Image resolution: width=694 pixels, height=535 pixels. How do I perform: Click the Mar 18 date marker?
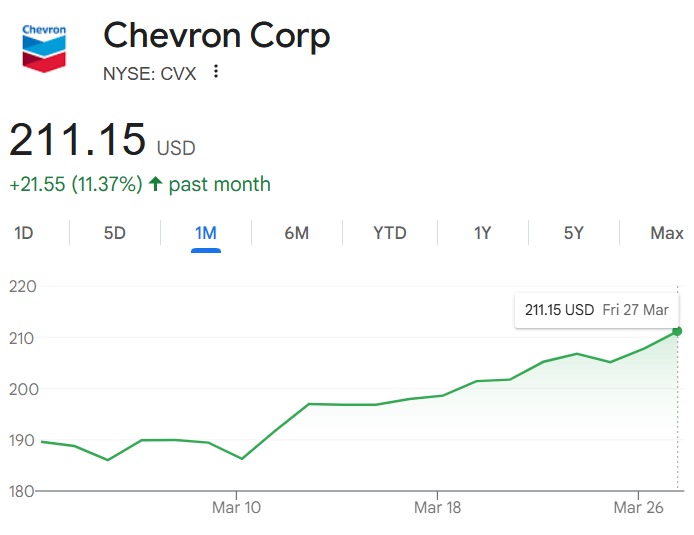click(x=437, y=508)
